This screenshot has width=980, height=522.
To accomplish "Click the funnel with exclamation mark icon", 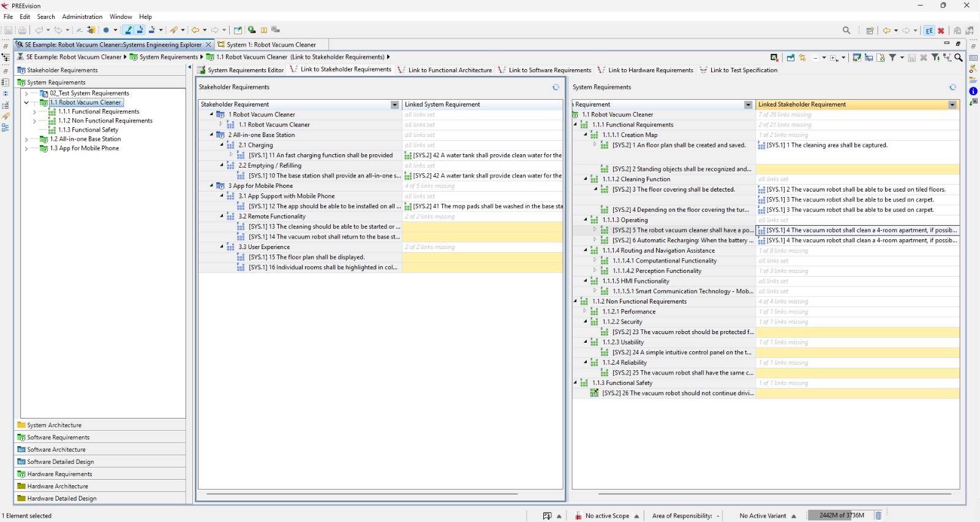I will pos(935,58).
